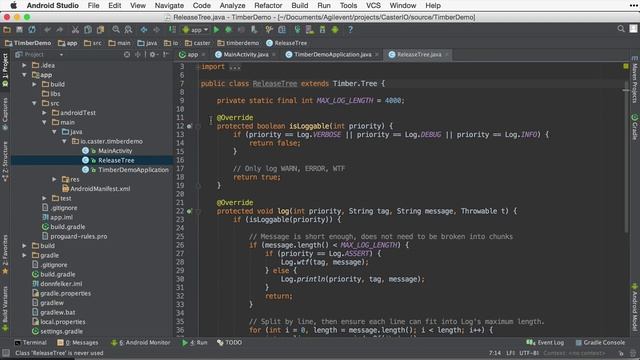This screenshot has height=360, width=640.
Task: Close the ReleaseTree.java tab
Action: pos(447,55)
